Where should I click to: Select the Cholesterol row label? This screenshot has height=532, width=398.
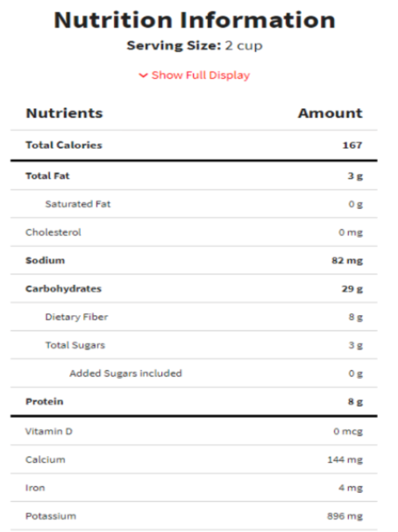[x=54, y=232]
